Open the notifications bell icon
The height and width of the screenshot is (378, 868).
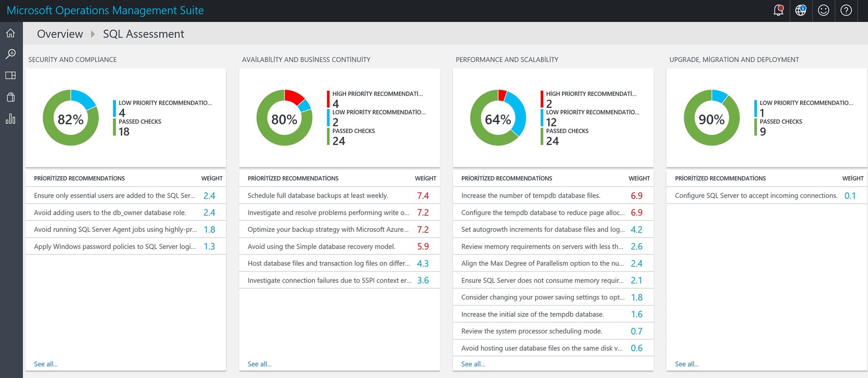[x=779, y=10]
